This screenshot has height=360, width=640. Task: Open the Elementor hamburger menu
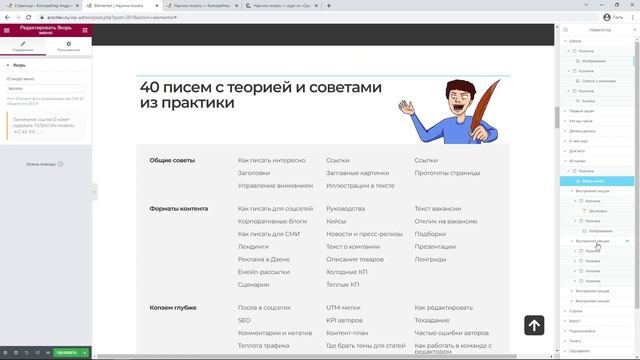(7, 30)
